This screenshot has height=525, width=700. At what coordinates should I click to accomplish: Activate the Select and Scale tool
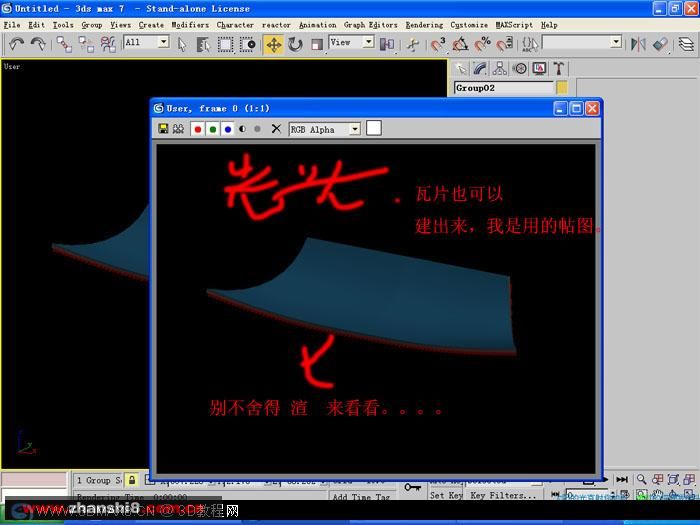[317, 44]
